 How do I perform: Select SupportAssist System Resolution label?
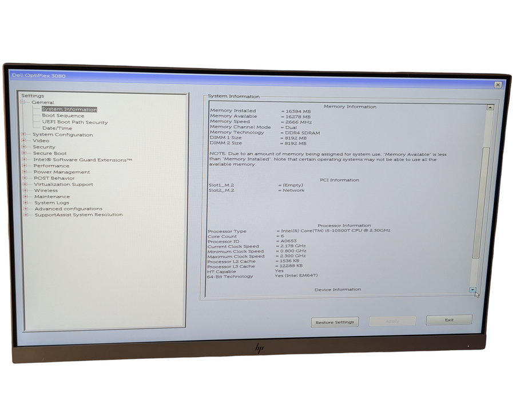79,215
